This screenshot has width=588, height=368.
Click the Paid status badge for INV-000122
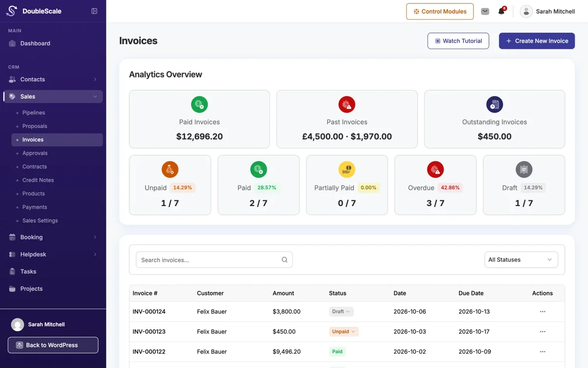point(337,352)
